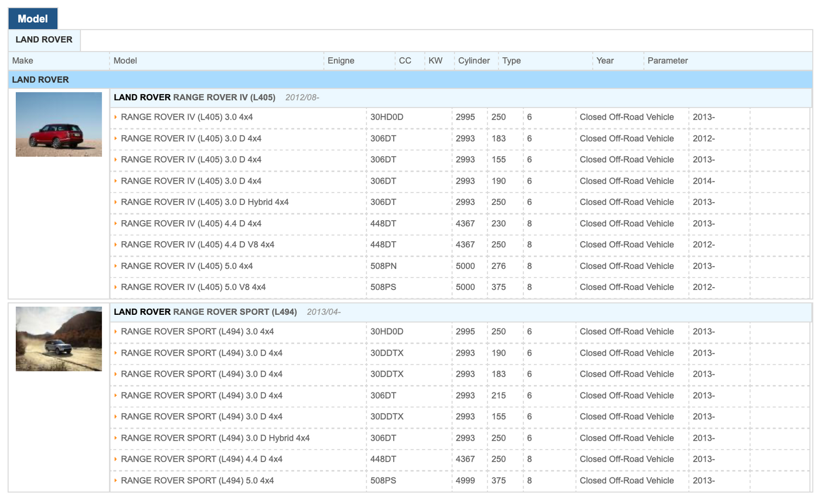Open LAND ROVER RANGE ROVER IV (L405) group heading
The width and height of the screenshot is (819, 504).
[x=194, y=97]
